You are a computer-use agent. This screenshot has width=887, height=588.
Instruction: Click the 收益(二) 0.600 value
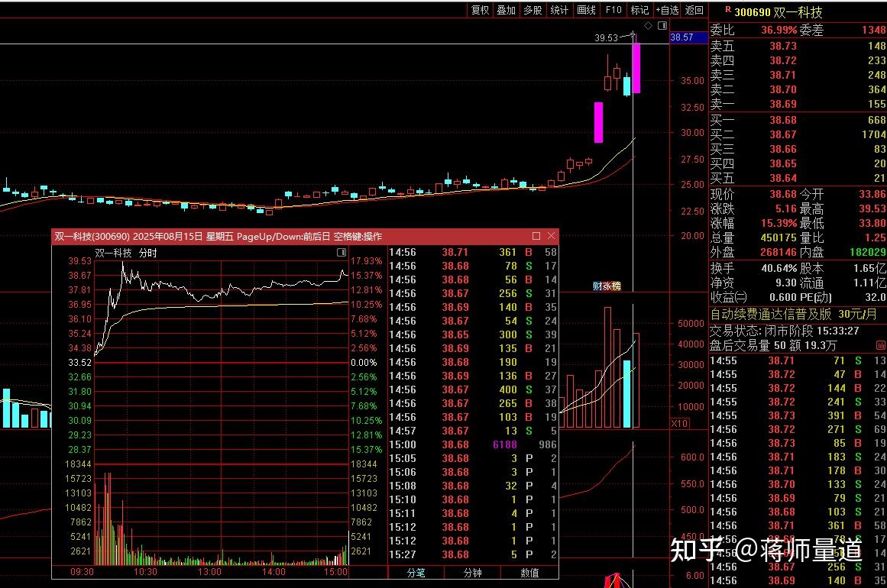pos(783,297)
